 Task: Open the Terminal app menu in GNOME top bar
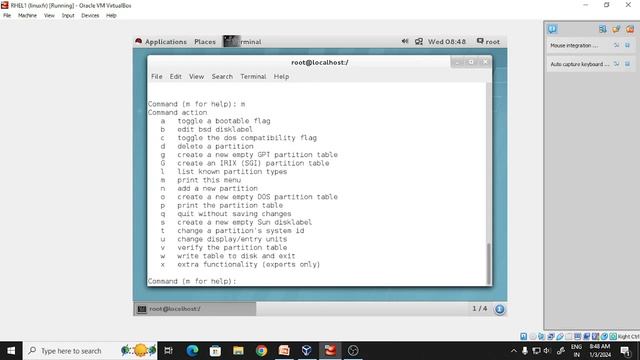click(x=242, y=42)
